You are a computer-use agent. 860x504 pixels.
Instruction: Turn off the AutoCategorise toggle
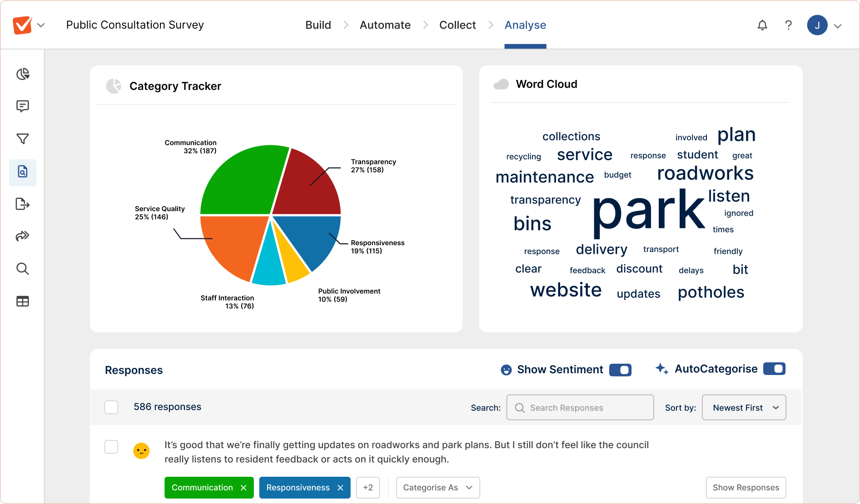point(774,369)
